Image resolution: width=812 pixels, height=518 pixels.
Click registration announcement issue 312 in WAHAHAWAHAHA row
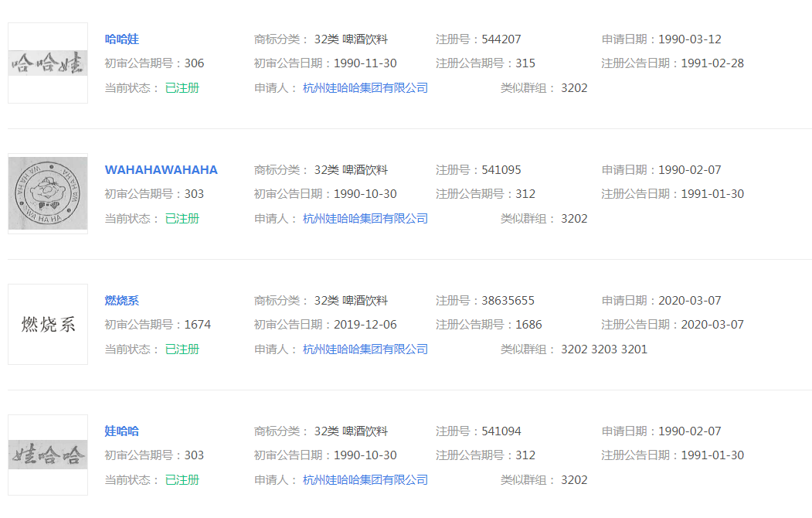point(525,194)
